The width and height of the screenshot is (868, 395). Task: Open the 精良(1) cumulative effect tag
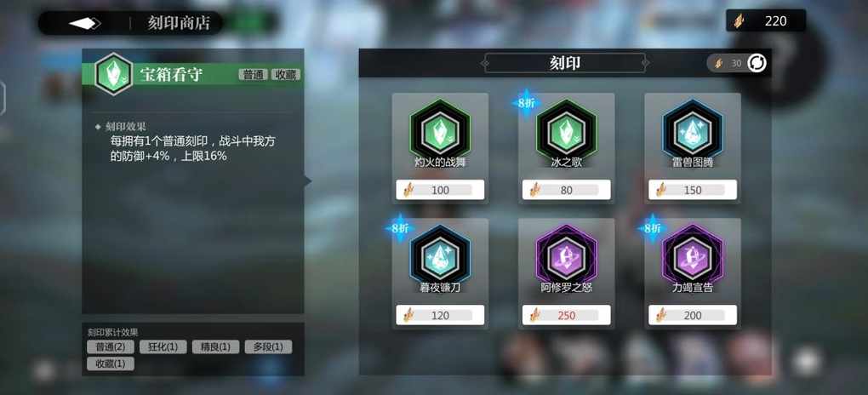pos(216,346)
